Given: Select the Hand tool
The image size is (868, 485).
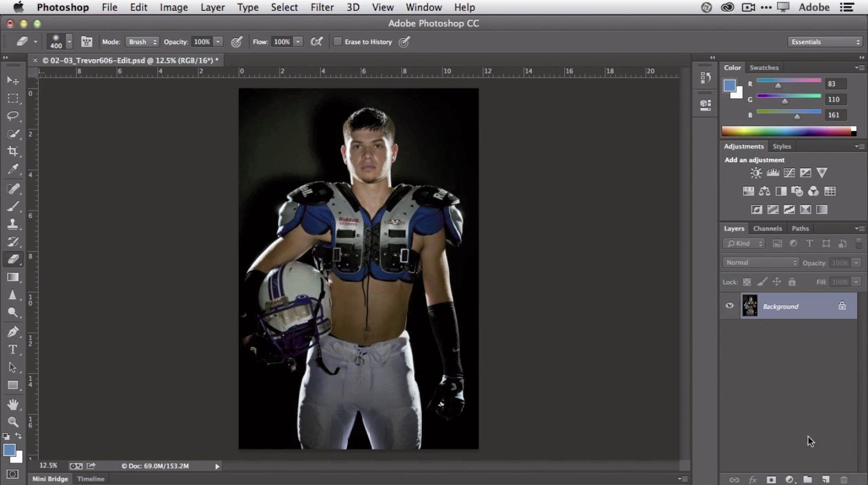Looking at the screenshot, I should coord(13,404).
